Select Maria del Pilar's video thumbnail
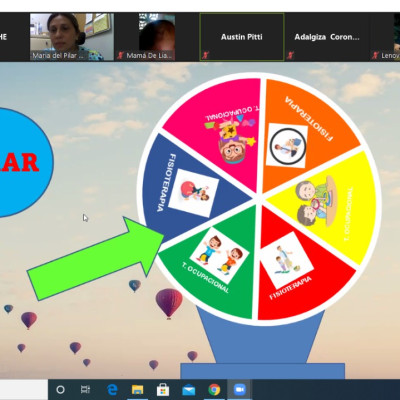 [x=72, y=37]
